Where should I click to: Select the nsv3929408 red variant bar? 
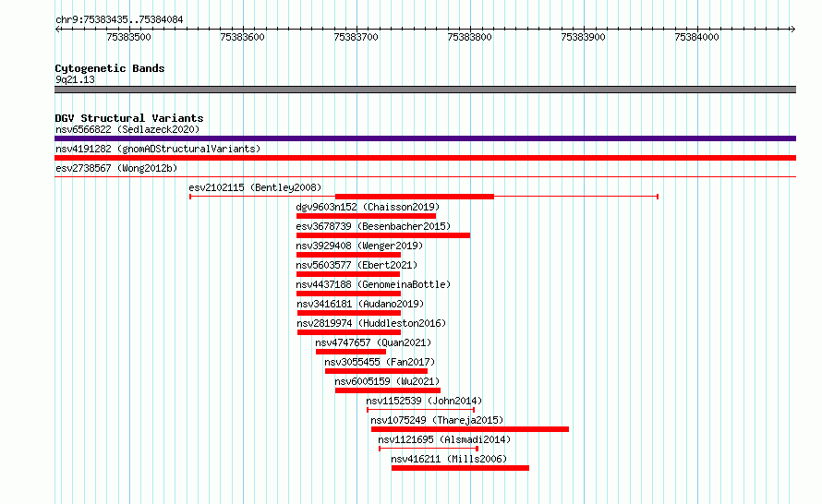click(x=348, y=255)
